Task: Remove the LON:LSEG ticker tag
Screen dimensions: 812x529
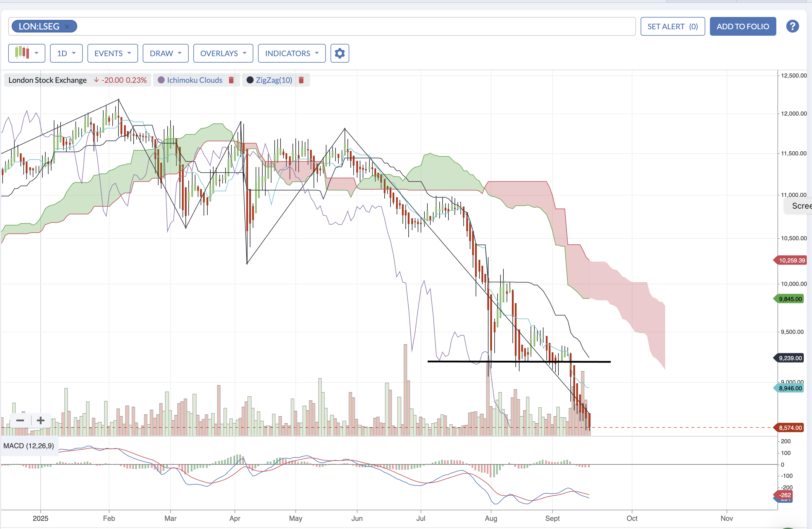Action: coord(67,27)
